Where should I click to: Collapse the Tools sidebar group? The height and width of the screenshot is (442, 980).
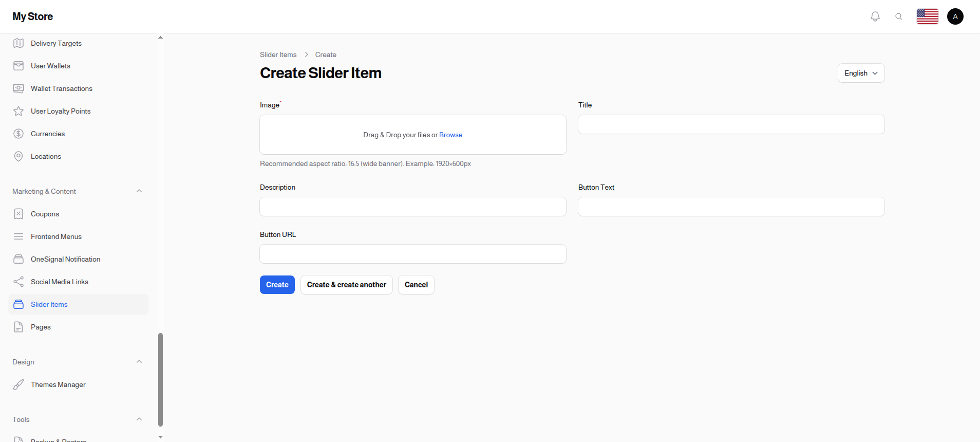(x=139, y=419)
